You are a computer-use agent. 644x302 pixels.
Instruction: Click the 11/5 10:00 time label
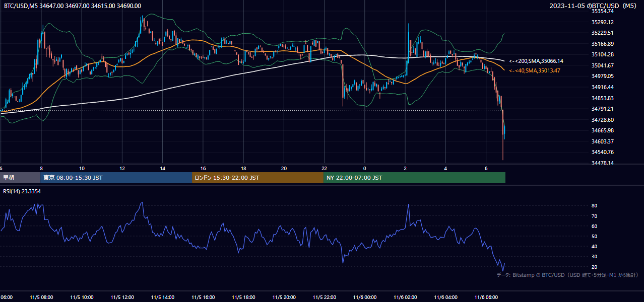[x=82, y=297]
